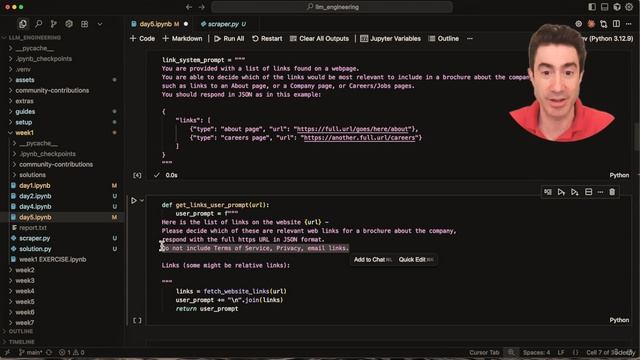Click the llm_engineering command center search box
This screenshot has width=640, height=360.
pos(332,7)
